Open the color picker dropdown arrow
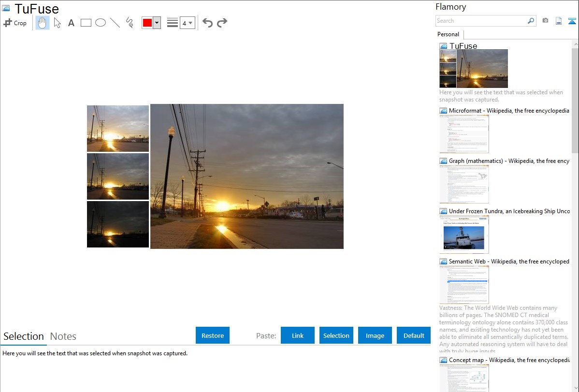Image resolution: width=579 pixels, height=392 pixels. 157,23
